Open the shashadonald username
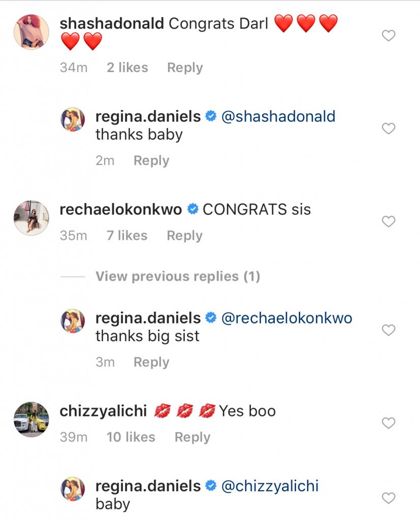Screen dimensions: 420x520 (x=111, y=23)
